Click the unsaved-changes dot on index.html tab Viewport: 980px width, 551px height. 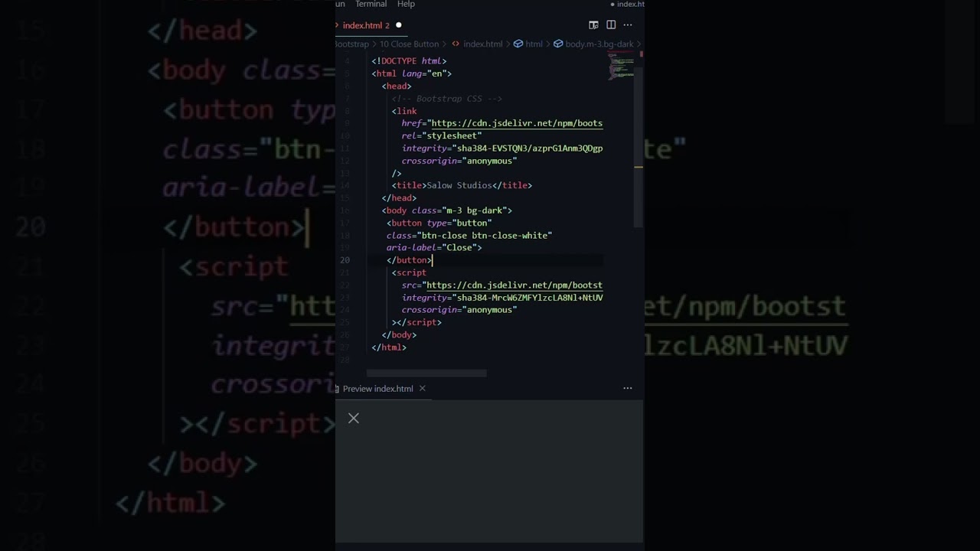[x=398, y=25]
